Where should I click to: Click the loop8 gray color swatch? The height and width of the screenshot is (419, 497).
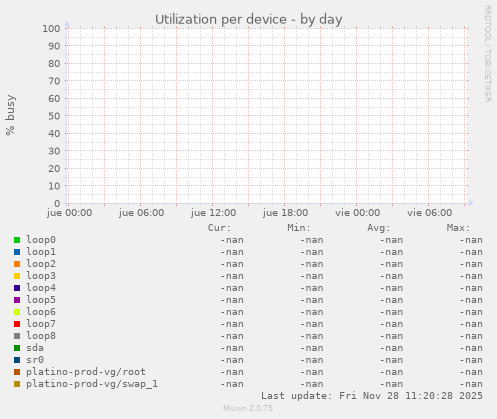pyautogui.click(x=17, y=336)
